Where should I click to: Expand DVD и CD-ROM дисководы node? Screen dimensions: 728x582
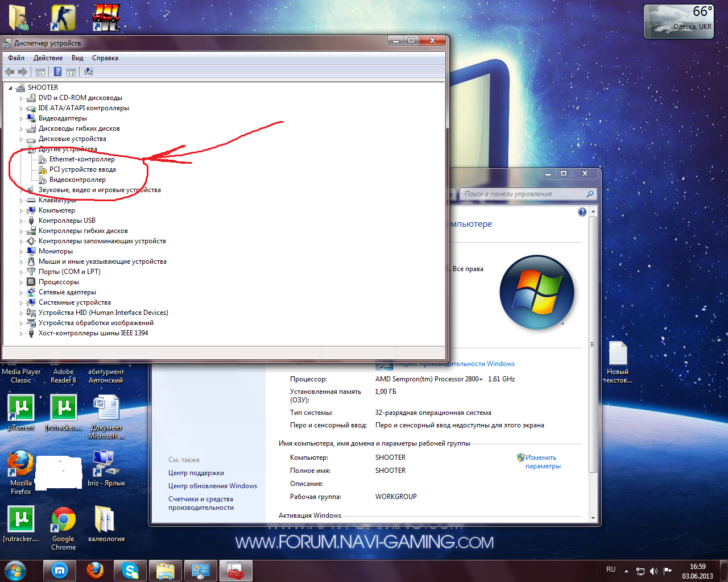point(22,98)
